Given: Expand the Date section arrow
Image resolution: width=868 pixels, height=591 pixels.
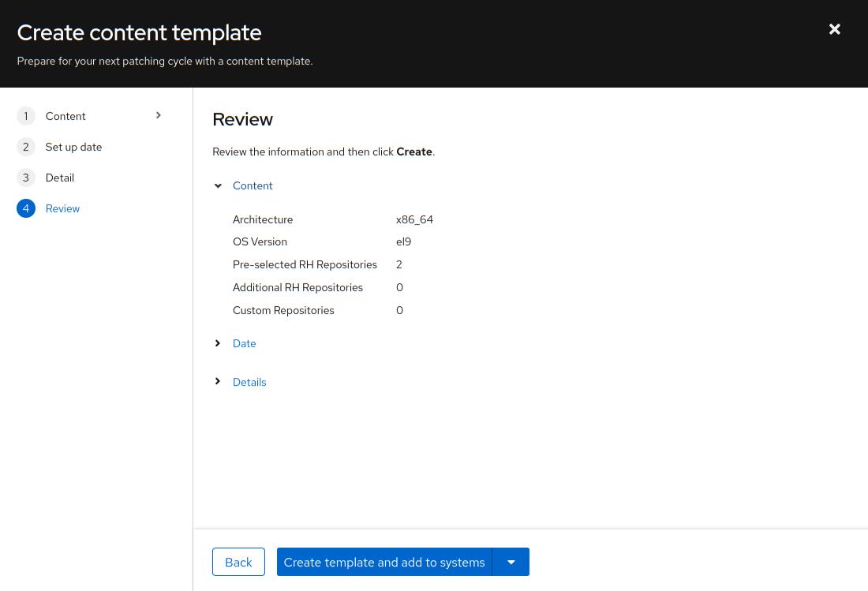Looking at the screenshot, I should 219,343.
